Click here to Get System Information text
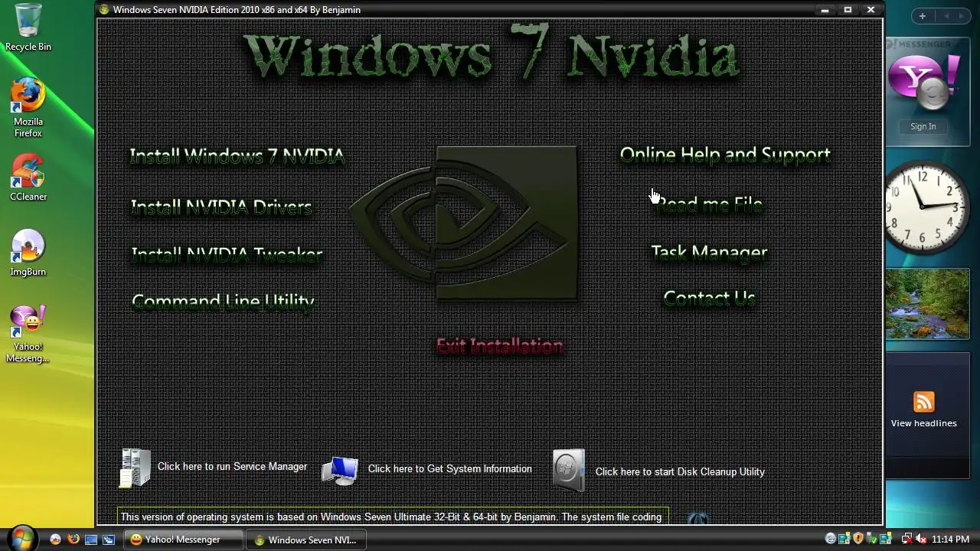 tap(449, 468)
